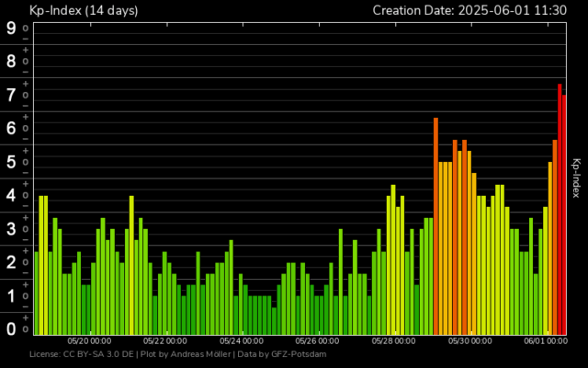Viewport: 588px width, 368px height.
Task: Select the number 0 on the y-axis
Action: [11, 328]
